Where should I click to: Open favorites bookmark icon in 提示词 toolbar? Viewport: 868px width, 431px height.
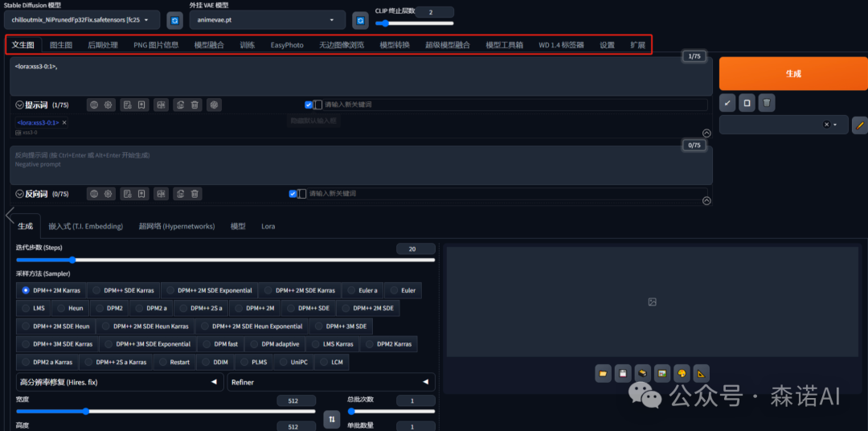click(x=141, y=105)
